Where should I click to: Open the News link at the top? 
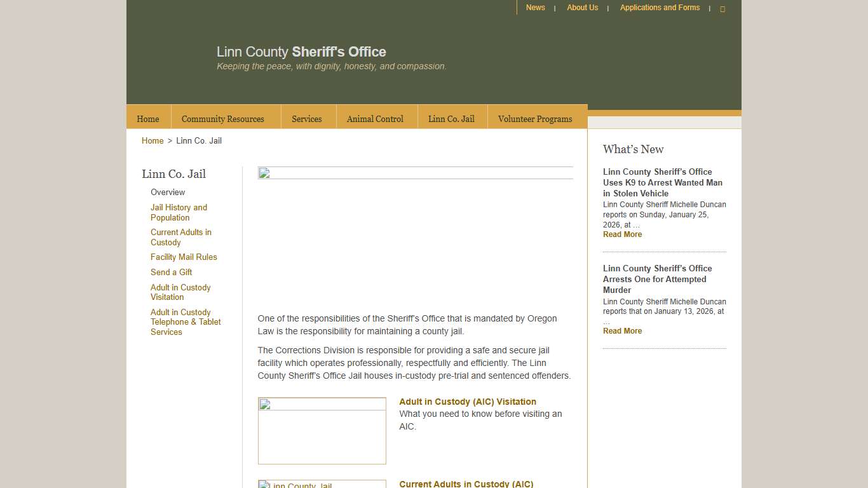[535, 8]
